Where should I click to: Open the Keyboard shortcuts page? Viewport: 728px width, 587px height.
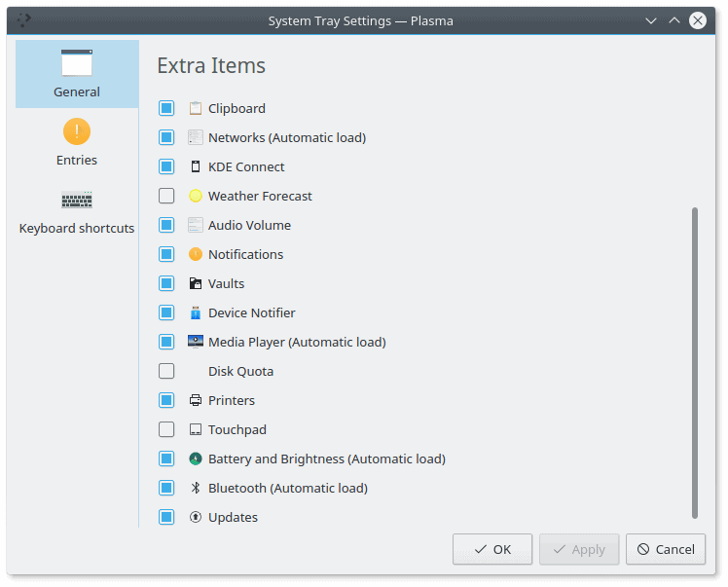77,210
